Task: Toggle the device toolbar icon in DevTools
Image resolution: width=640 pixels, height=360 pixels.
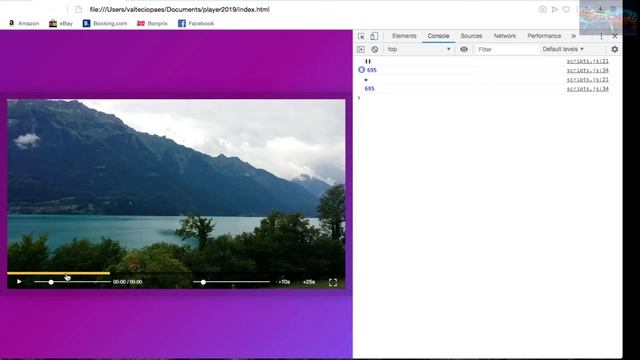Action: 374,36
